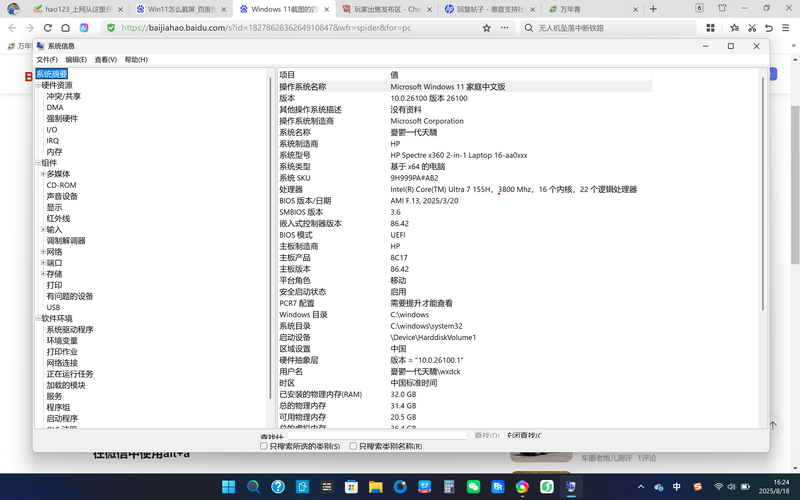Expand the 多媒体 tree node
Image resolution: width=800 pixels, height=500 pixels.
click(x=42, y=174)
